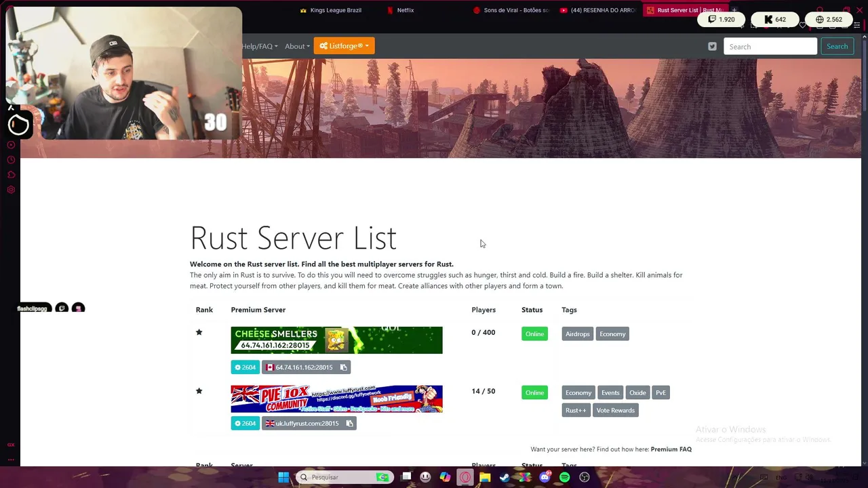Select the Economy tag on Cheese Smellers row
868x488 pixels.
[x=612, y=334]
